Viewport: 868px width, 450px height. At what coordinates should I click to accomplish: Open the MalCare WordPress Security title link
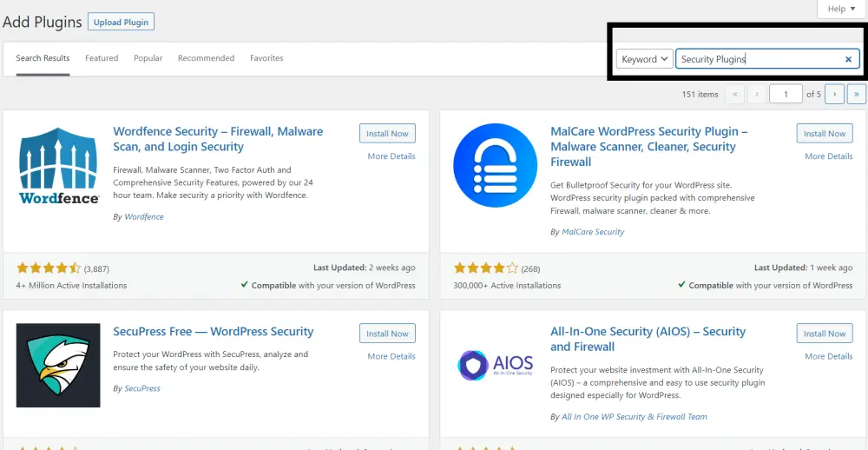pos(648,147)
